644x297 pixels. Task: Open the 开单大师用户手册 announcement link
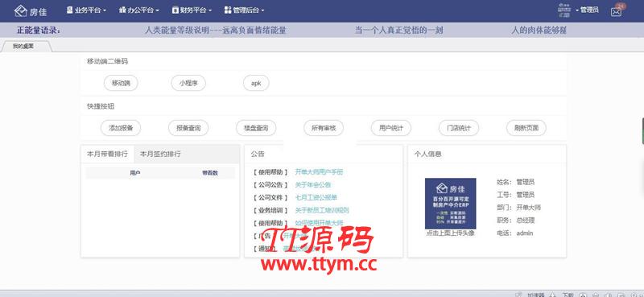(x=319, y=172)
